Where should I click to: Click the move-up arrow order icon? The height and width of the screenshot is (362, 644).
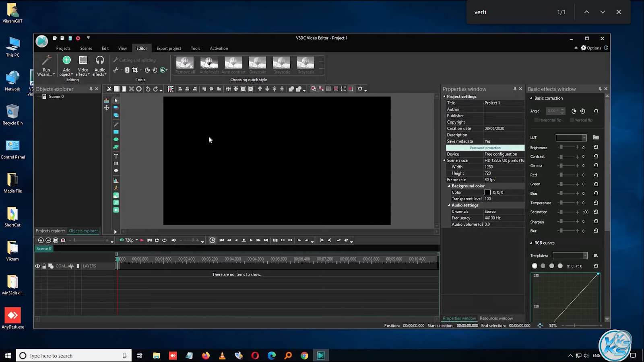click(260, 89)
